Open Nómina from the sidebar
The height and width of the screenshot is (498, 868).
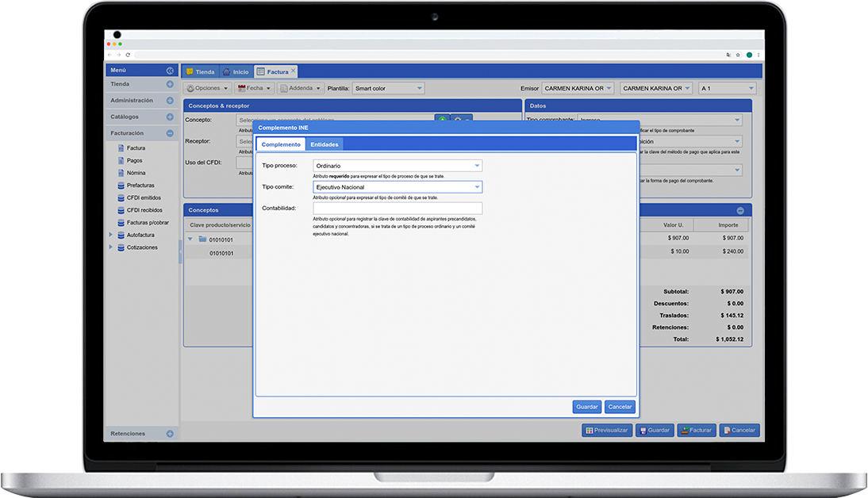point(136,173)
